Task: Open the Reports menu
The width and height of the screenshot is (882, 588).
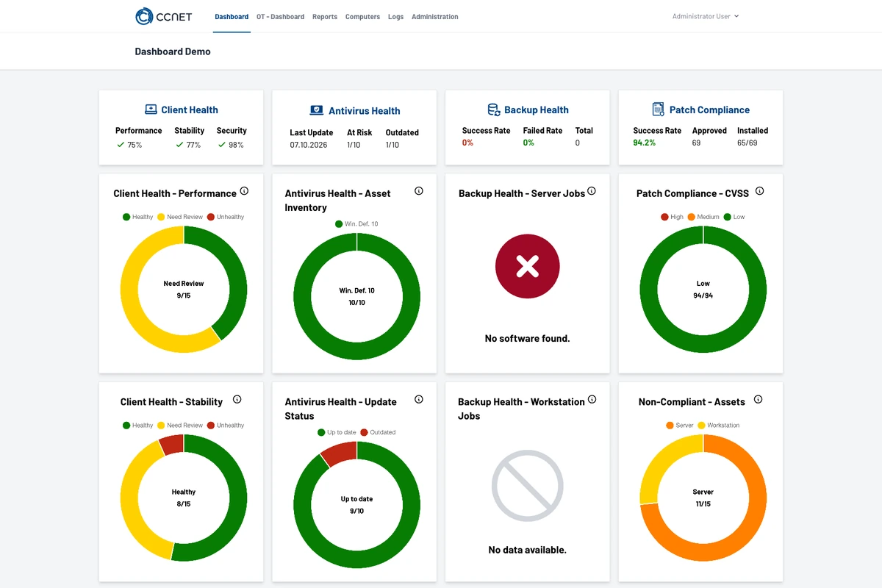Action: pos(325,17)
